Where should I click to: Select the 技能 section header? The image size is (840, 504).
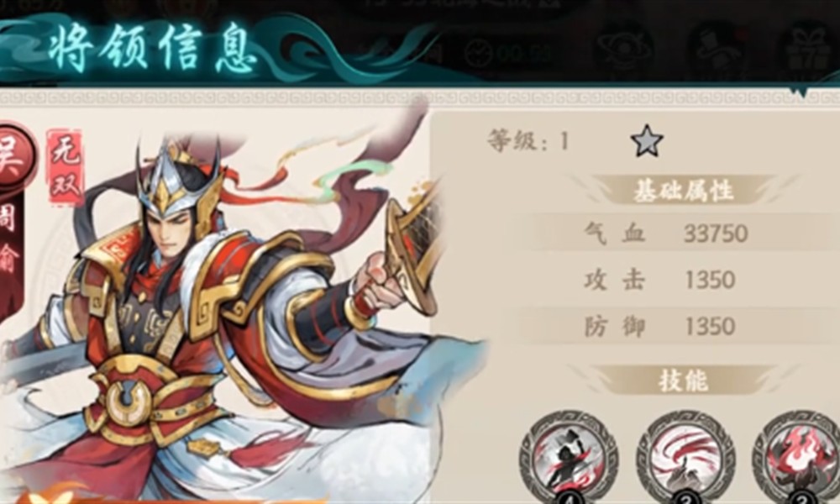coord(683,381)
